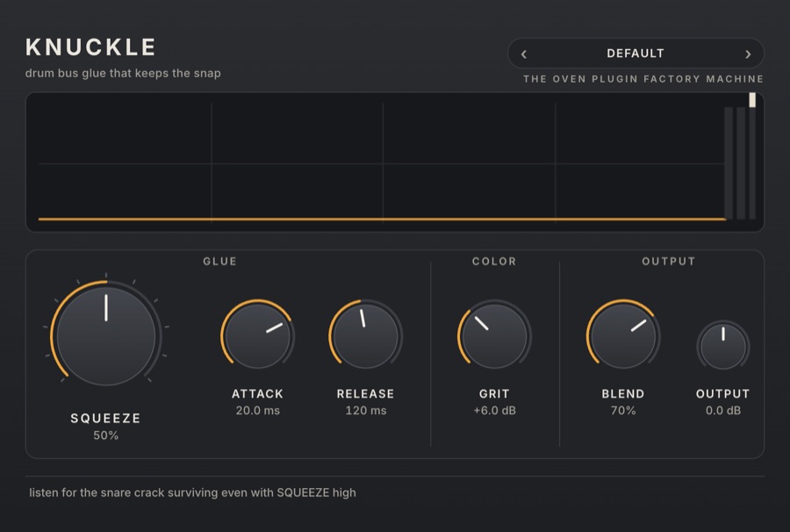The image size is (790, 532).
Task: Click the RELEASE knob
Action: pyautogui.click(x=366, y=336)
